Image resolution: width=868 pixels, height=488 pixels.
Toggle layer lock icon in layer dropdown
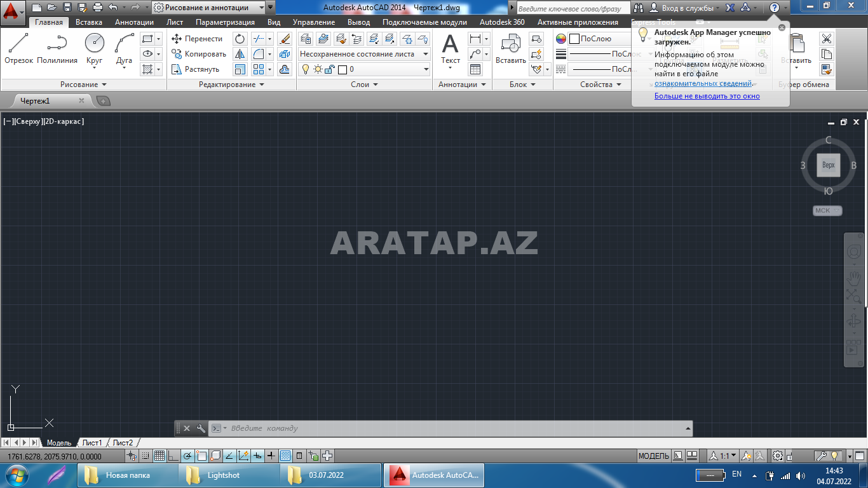[x=330, y=69]
